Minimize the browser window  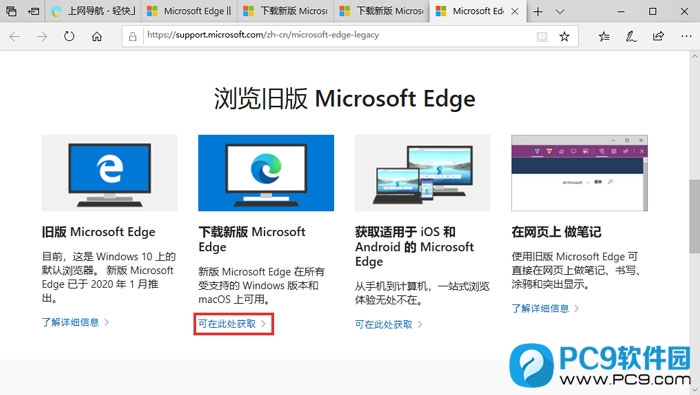tap(621, 12)
